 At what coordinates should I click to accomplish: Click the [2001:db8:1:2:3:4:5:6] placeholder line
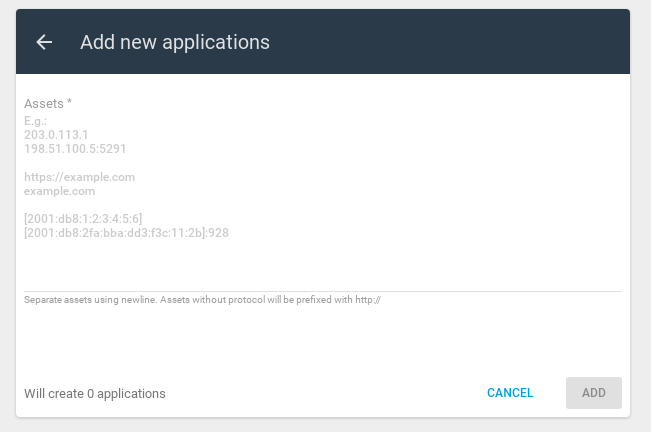click(x=83, y=219)
